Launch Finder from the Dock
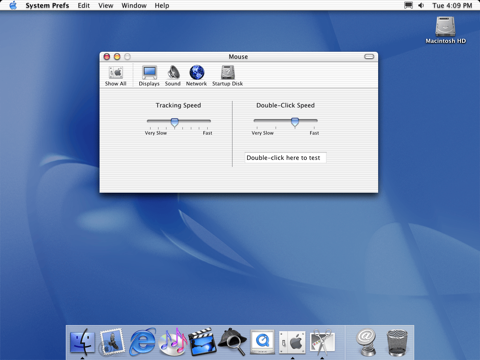Image resolution: width=480 pixels, height=360 pixels. (82, 342)
